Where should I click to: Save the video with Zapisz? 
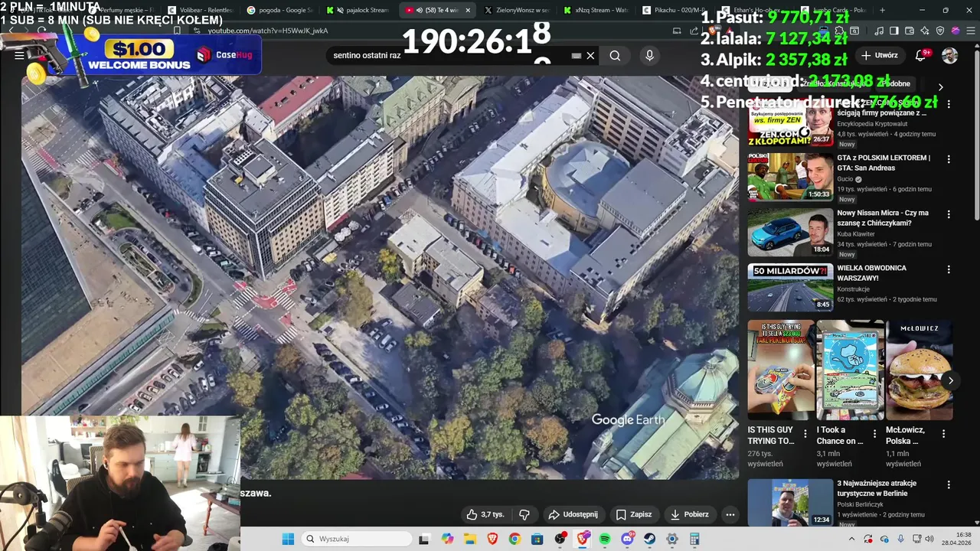pyautogui.click(x=634, y=514)
